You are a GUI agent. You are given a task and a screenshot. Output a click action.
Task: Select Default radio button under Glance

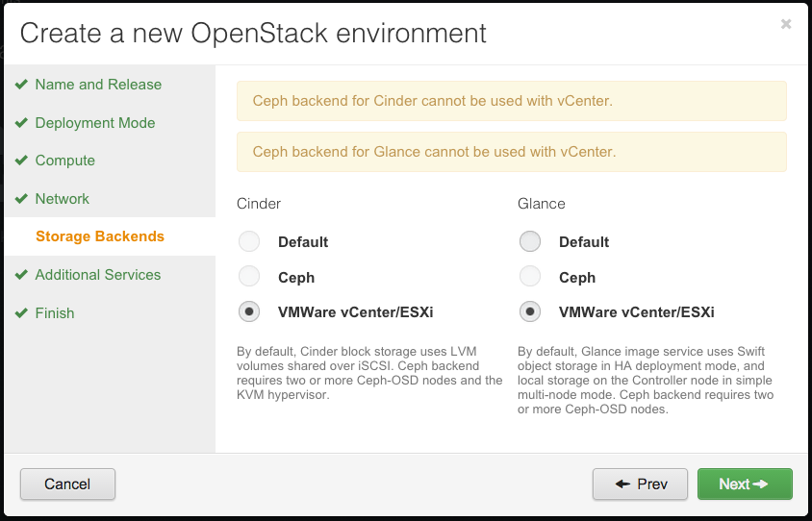530,241
